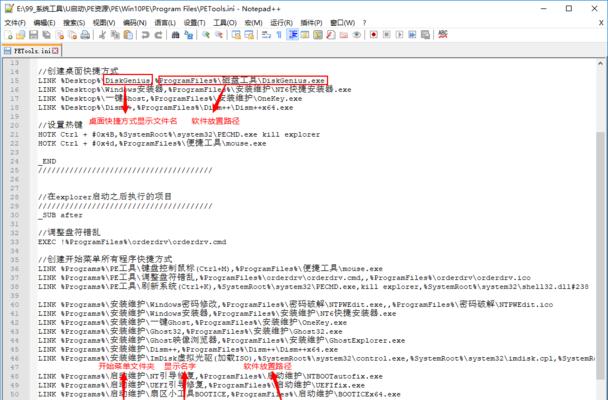Click the _END text on line 24
The image size is (608, 400).
pos(47,161)
